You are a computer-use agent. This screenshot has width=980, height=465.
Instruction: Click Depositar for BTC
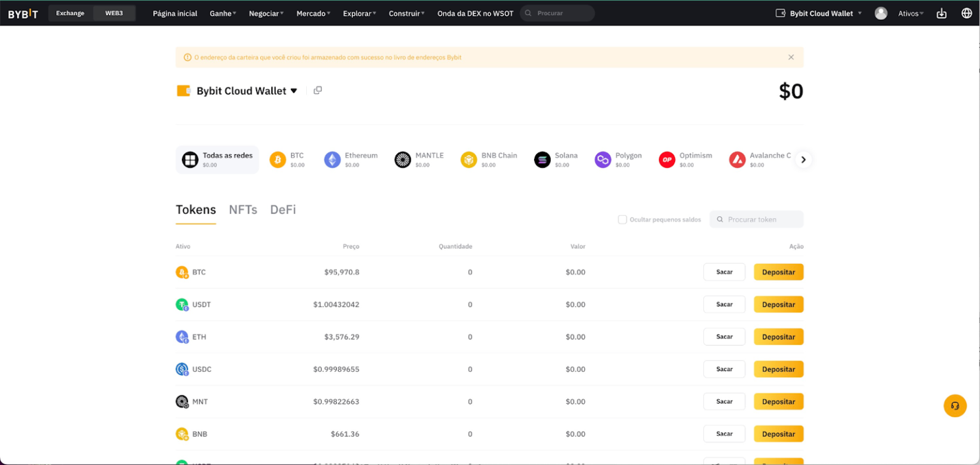(x=778, y=272)
